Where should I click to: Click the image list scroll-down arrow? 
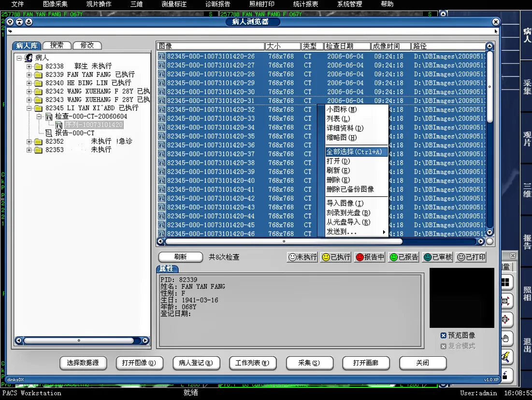(x=489, y=232)
